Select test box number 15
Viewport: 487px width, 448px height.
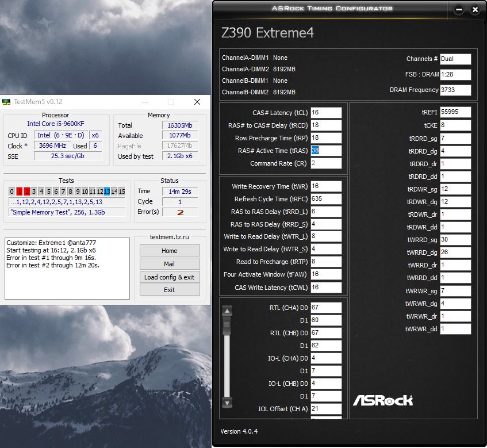point(122,192)
